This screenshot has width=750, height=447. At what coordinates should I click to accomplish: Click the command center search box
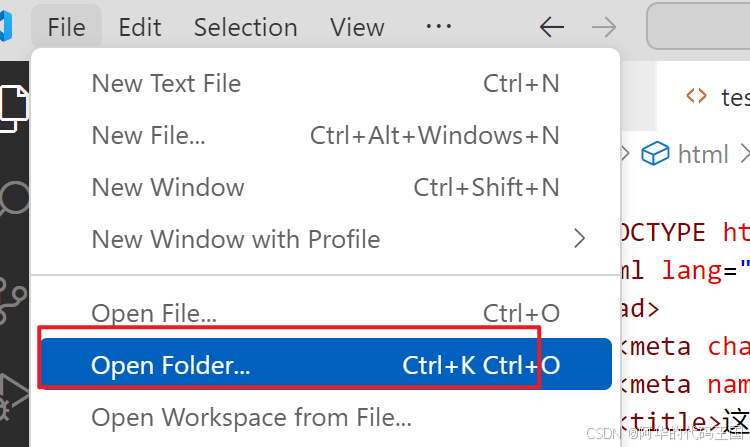click(x=700, y=27)
